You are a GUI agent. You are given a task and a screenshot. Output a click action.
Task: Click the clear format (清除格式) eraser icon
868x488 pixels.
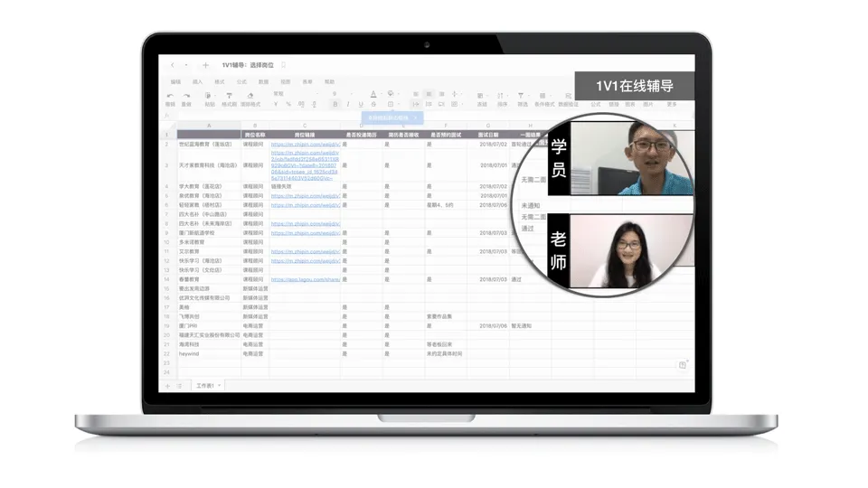(250, 95)
